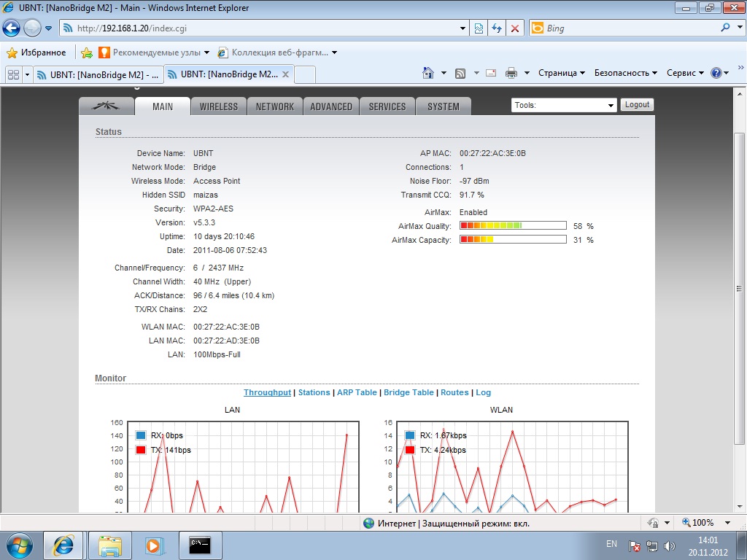Image resolution: width=747 pixels, height=560 pixels.
Task: Expand Коллекция веб-фрагментов dropdown
Action: click(x=334, y=52)
